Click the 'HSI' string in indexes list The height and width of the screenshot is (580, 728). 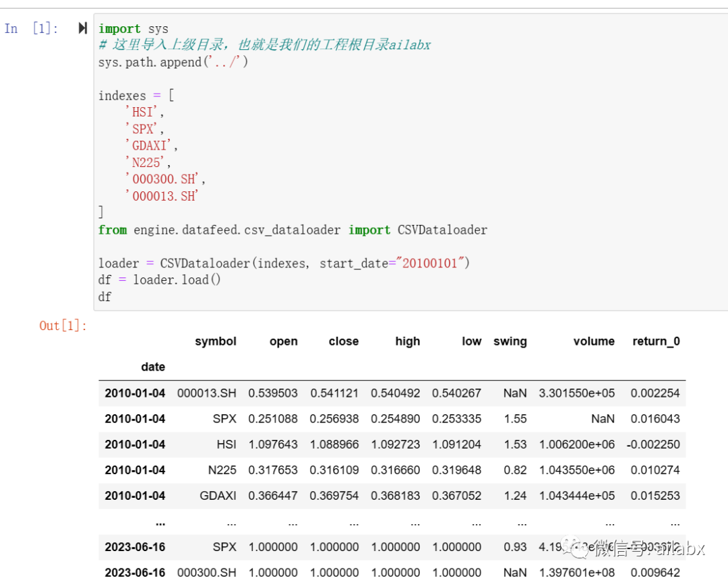click(x=144, y=112)
